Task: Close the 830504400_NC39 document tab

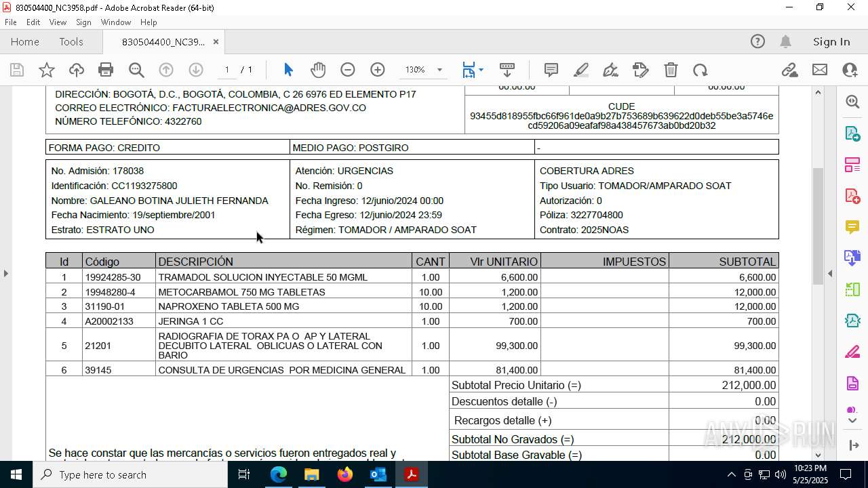Action: (x=216, y=42)
